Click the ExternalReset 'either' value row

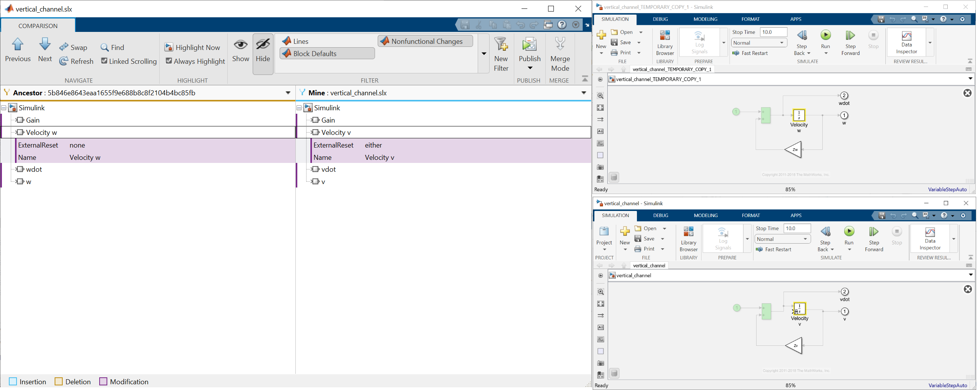coord(451,145)
